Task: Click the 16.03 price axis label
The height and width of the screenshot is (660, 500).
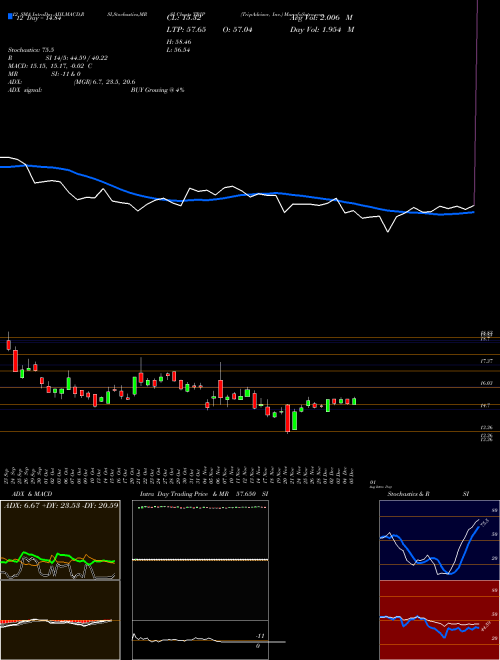Action: coord(487,383)
